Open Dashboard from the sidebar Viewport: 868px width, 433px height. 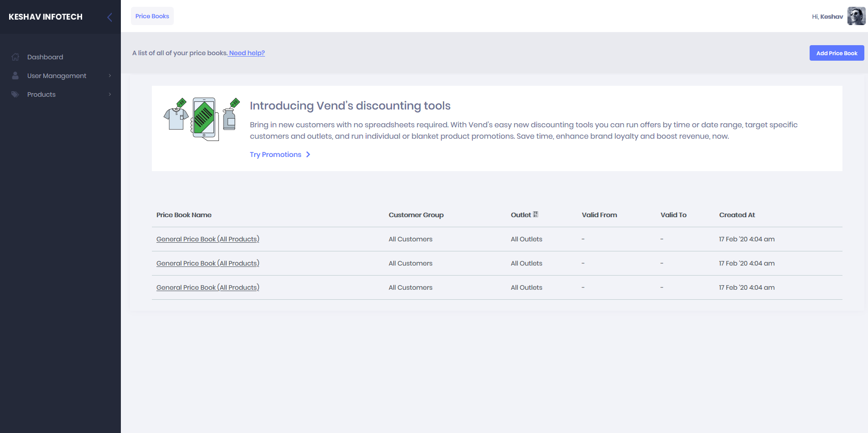tap(45, 57)
